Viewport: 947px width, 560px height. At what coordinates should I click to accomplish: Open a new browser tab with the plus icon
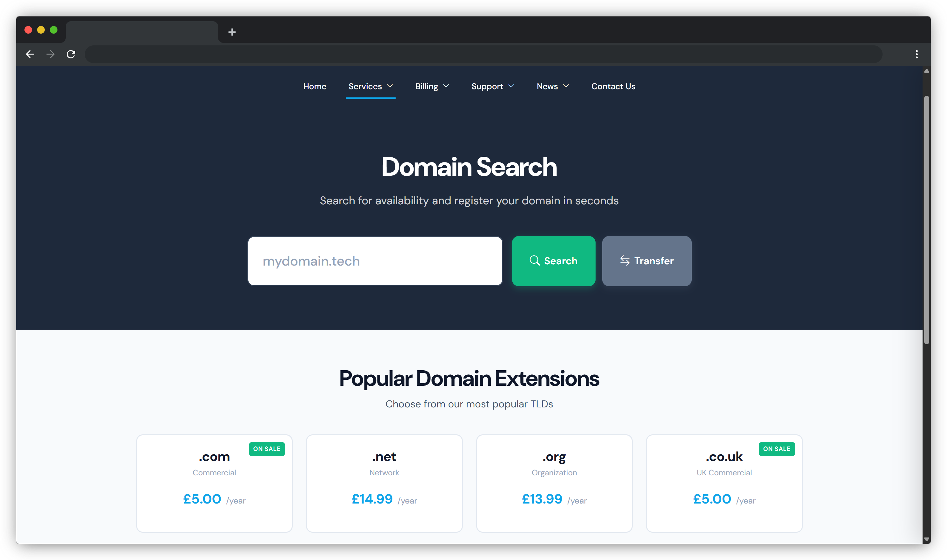pos(232,32)
